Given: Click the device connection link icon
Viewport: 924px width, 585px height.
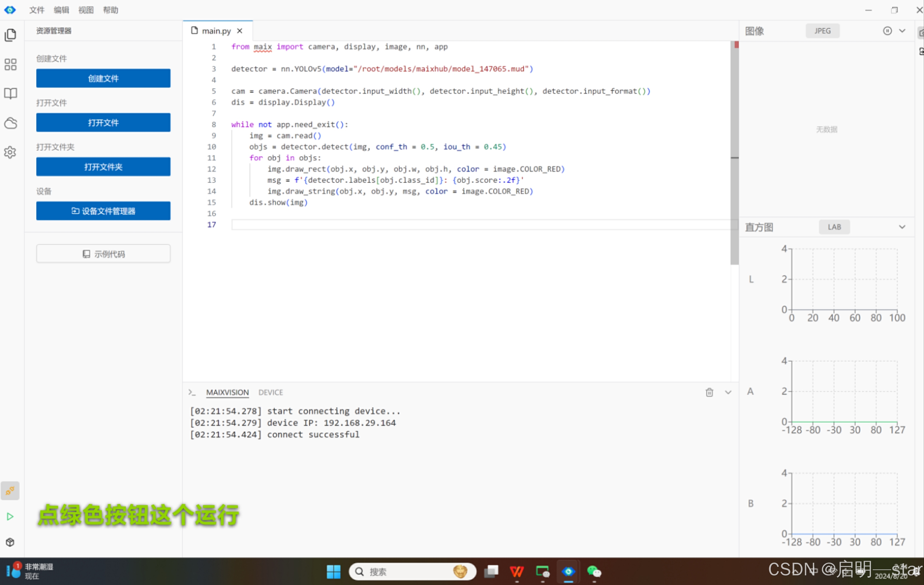Looking at the screenshot, I should pos(10,491).
